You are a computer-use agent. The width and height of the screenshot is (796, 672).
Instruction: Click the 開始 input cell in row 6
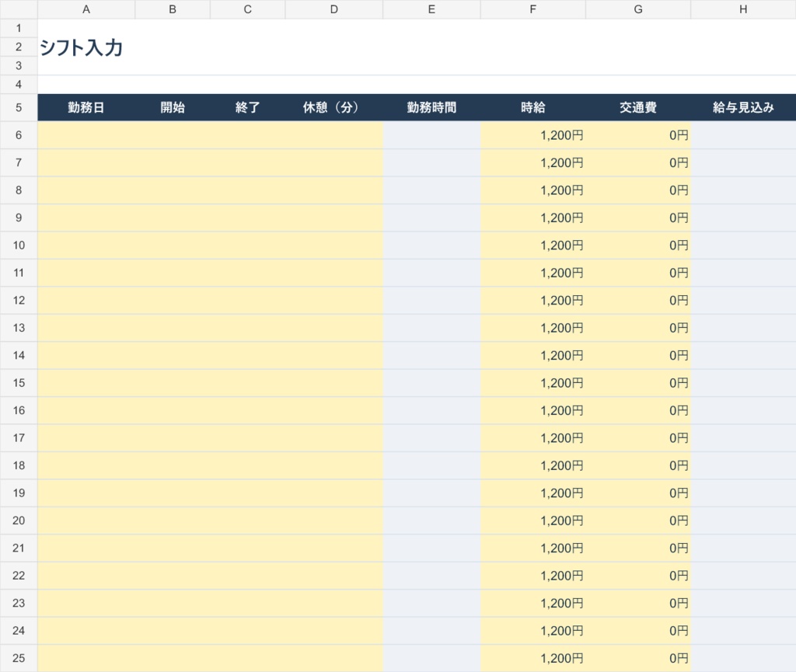tap(173, 135)
